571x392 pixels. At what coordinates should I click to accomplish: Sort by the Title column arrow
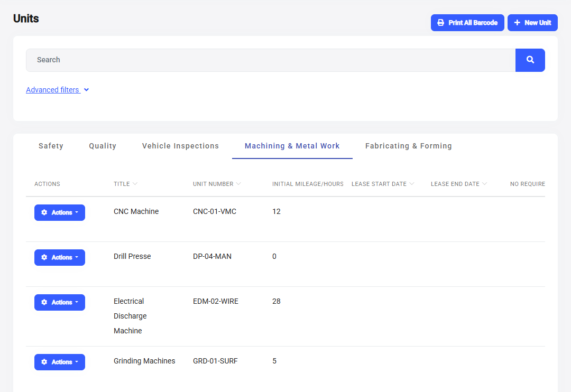[x=135, y=184]
